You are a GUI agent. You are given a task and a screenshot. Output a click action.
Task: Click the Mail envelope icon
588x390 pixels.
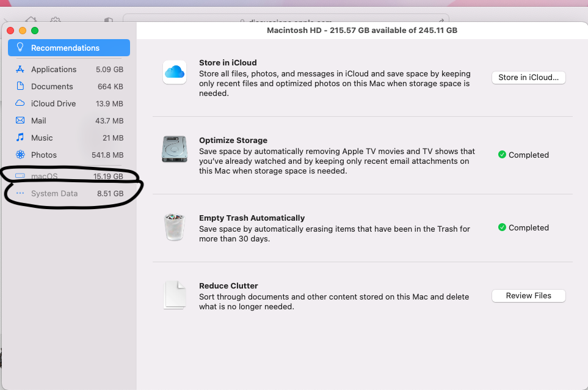[x=20, y=120]
